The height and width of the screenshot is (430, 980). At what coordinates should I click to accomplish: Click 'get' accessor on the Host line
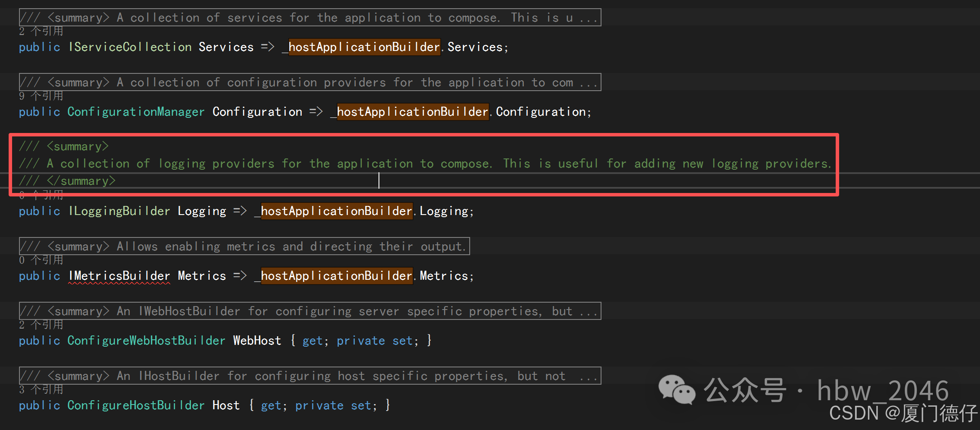(x=271, y=405)
